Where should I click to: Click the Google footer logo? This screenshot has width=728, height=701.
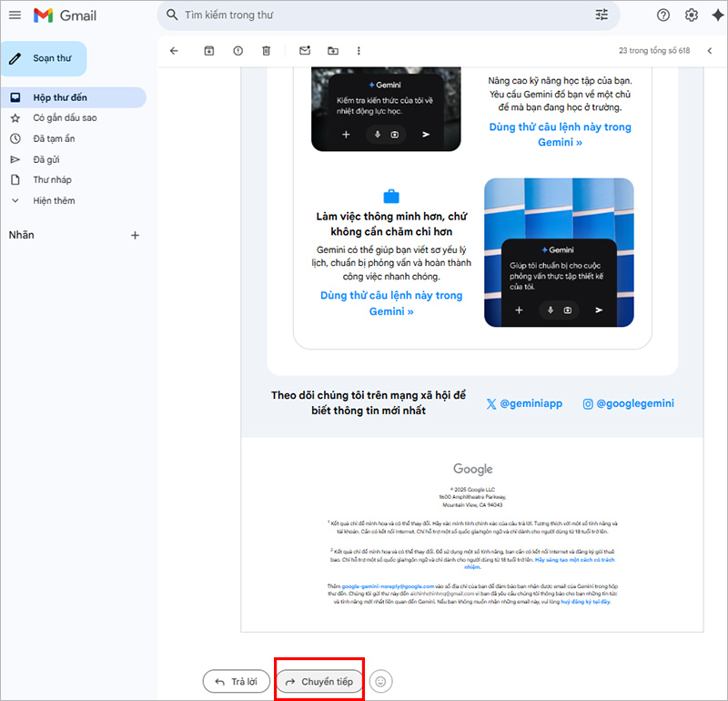tap(472, 469)
